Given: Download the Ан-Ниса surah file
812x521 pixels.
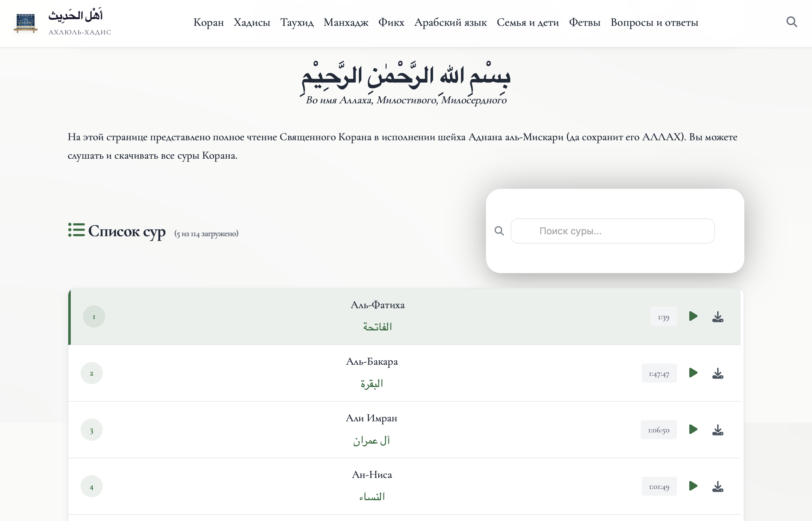Looking at the screenshot, I should click(x=718, y=487).
